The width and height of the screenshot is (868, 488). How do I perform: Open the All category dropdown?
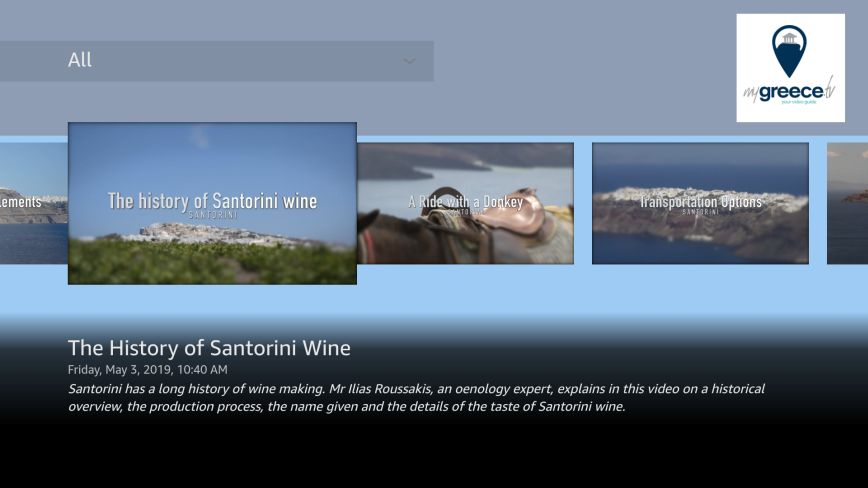pyautogui.click(x=215, y=60)
